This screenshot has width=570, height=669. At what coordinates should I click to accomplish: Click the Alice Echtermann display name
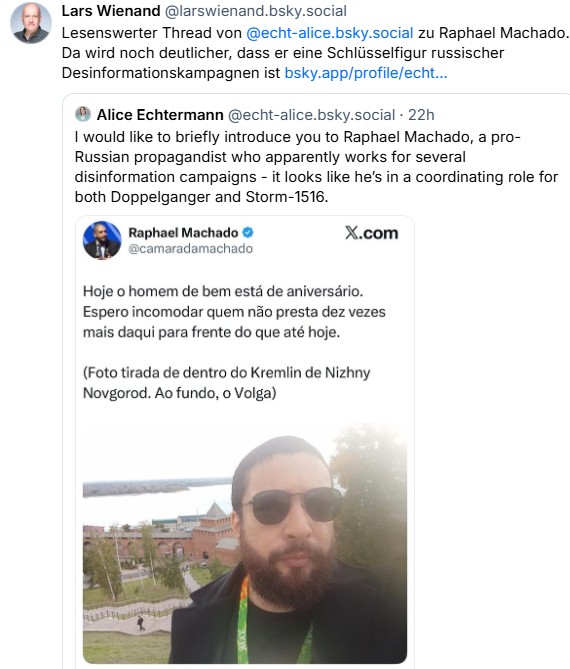(160, 115)
